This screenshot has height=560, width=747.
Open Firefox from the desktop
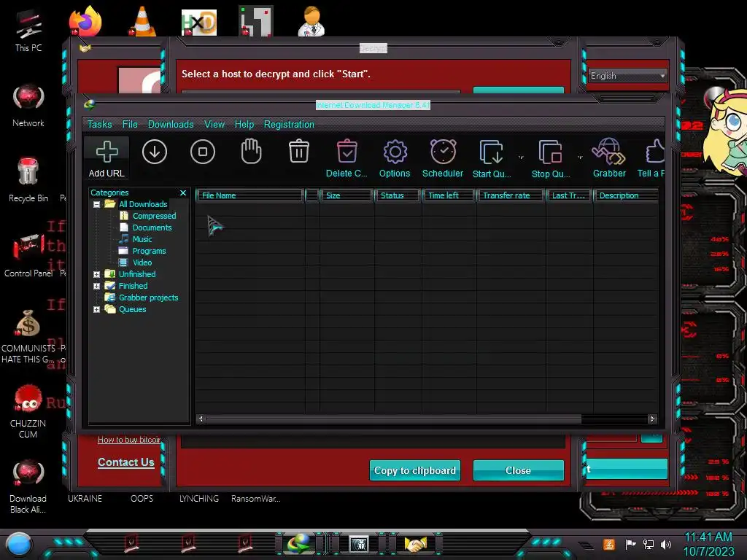pos(85,21)
